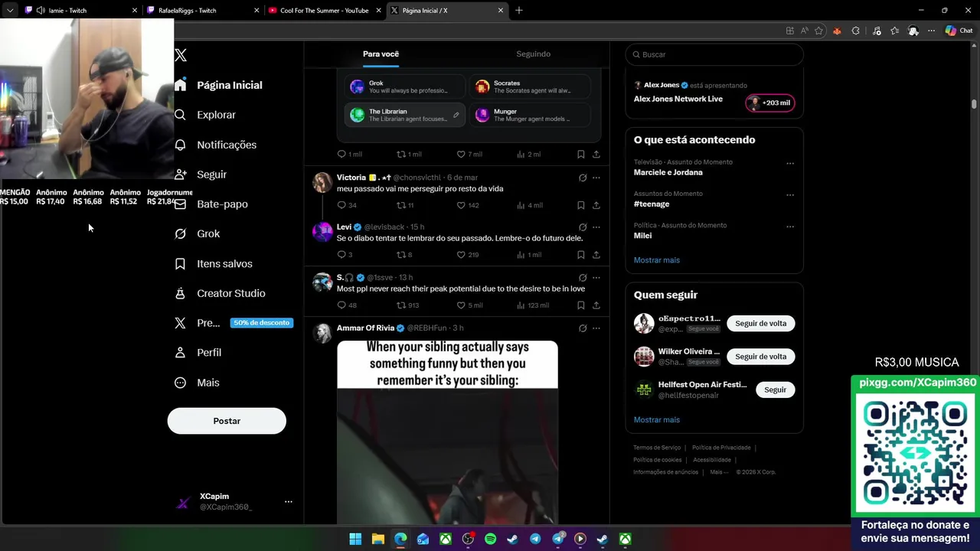Follow Hellfest Open Air Festival
This screenshot has width=980, height=551.
tap(775, 390)
